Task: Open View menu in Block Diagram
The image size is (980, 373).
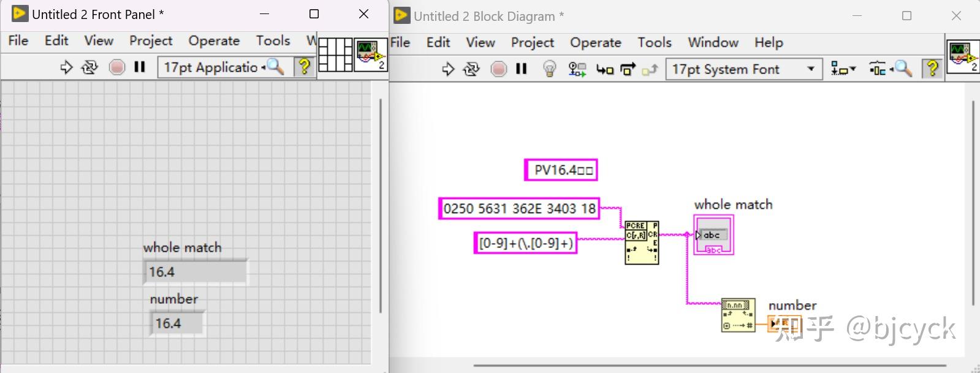Action: (x=481, y=42)
